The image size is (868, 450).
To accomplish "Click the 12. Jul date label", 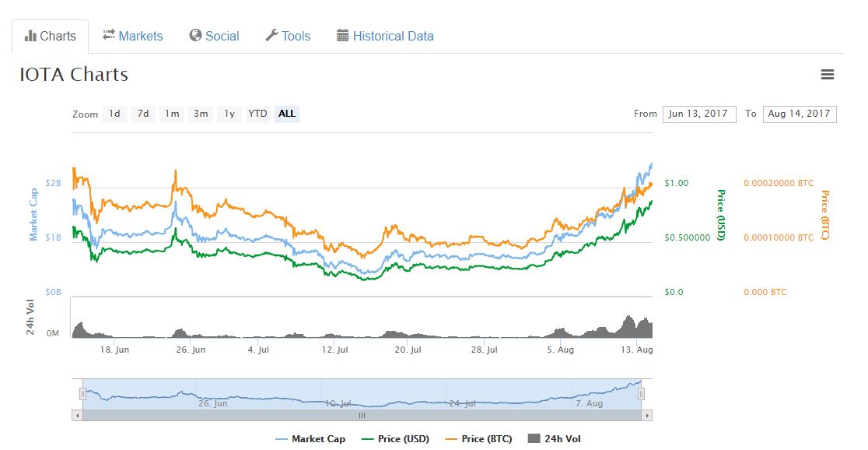I will pyautogui.click(x=335, y=350).
